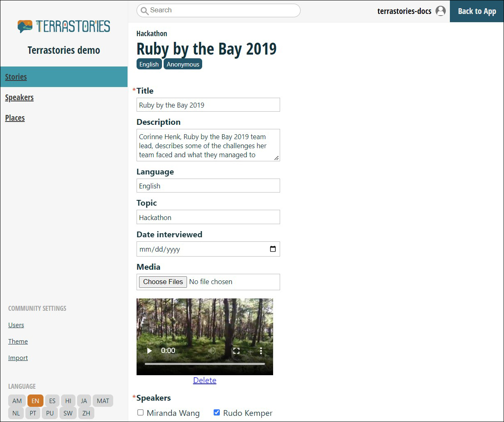Click the Back to App button
This screenshot has height=422, width=504.
point(477,11)
